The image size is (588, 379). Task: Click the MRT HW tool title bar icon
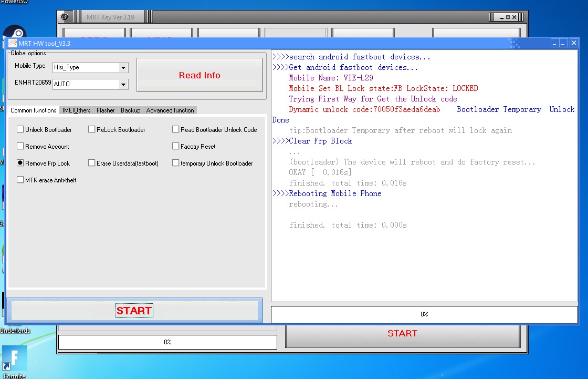click(13, 43)
